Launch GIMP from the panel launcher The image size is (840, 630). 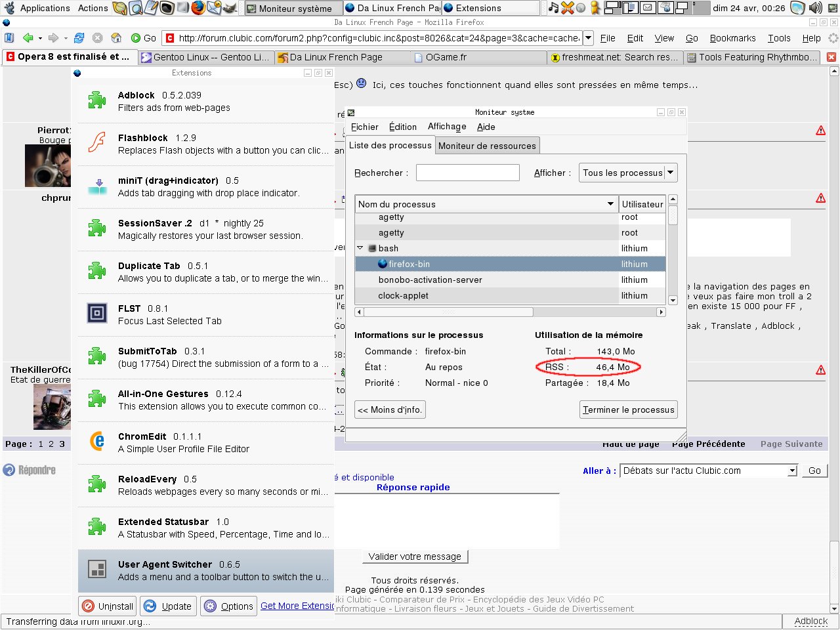[230, 8]
